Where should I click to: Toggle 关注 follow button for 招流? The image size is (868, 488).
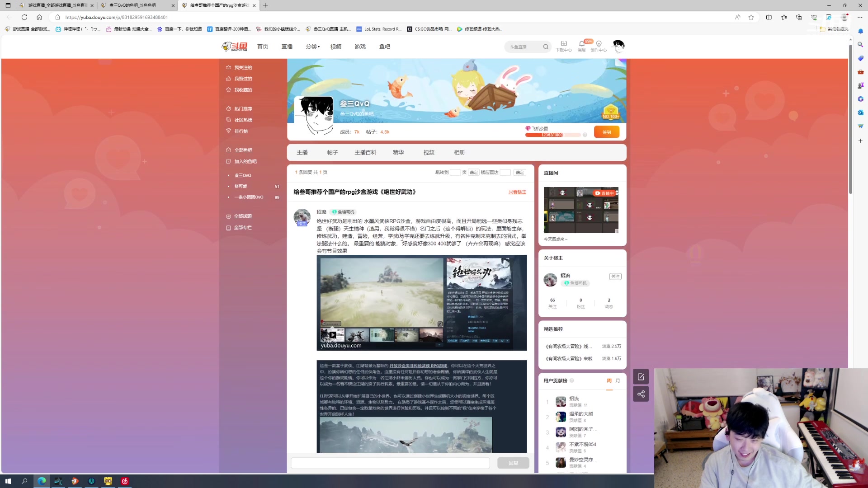[615, 277]
